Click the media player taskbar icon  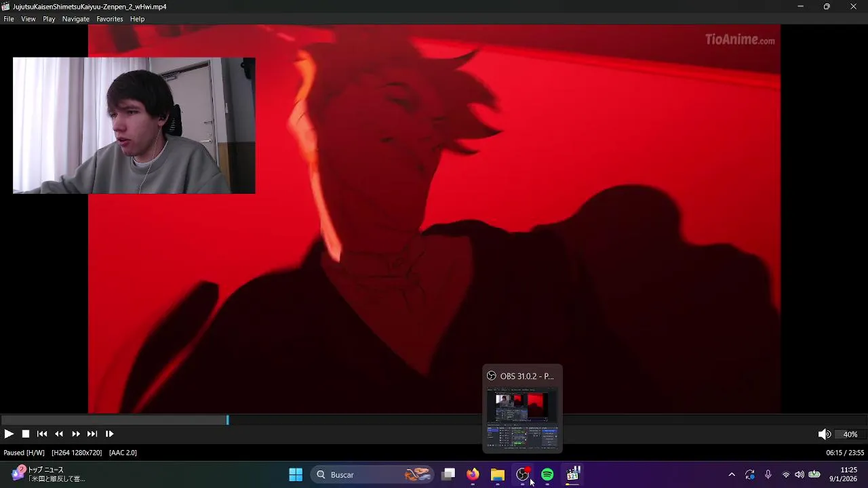coord(572,474)
